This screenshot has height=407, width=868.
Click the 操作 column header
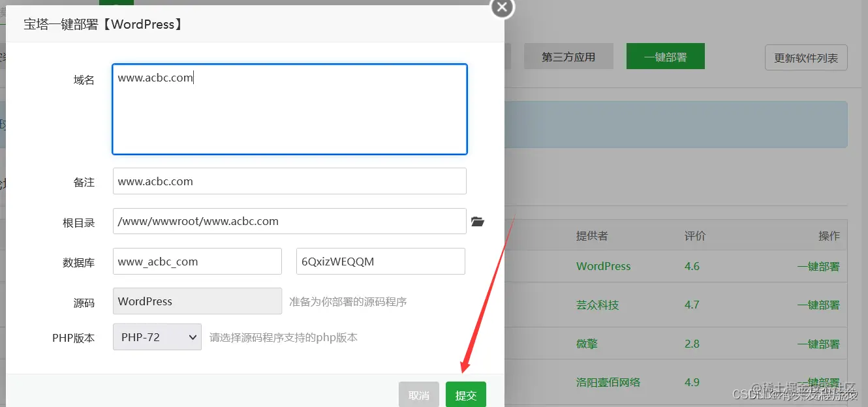point(829,235)
